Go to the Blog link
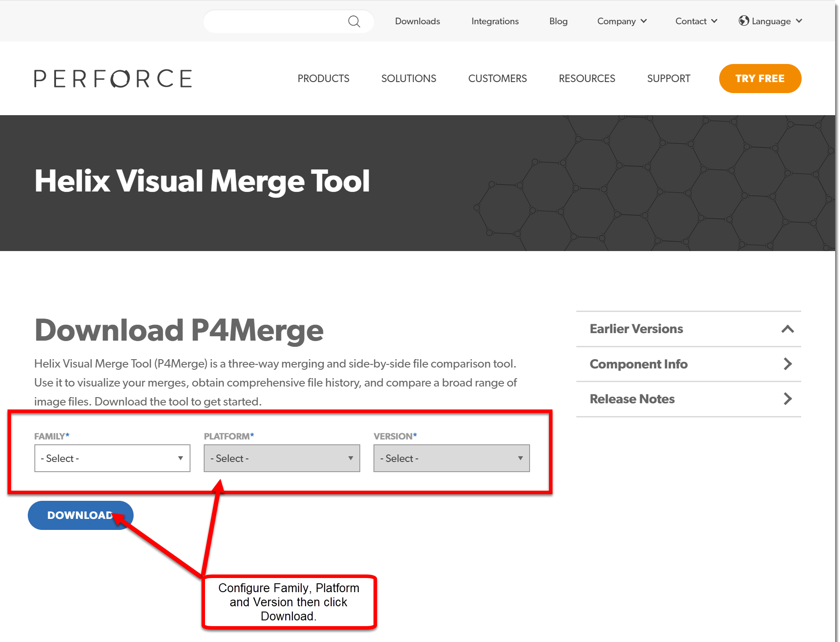 [558, 21]
